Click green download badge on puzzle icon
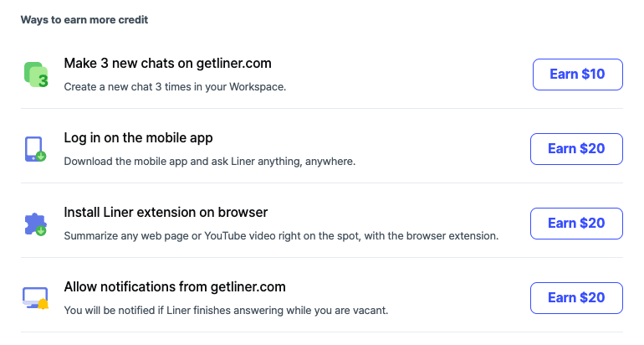 41,230
